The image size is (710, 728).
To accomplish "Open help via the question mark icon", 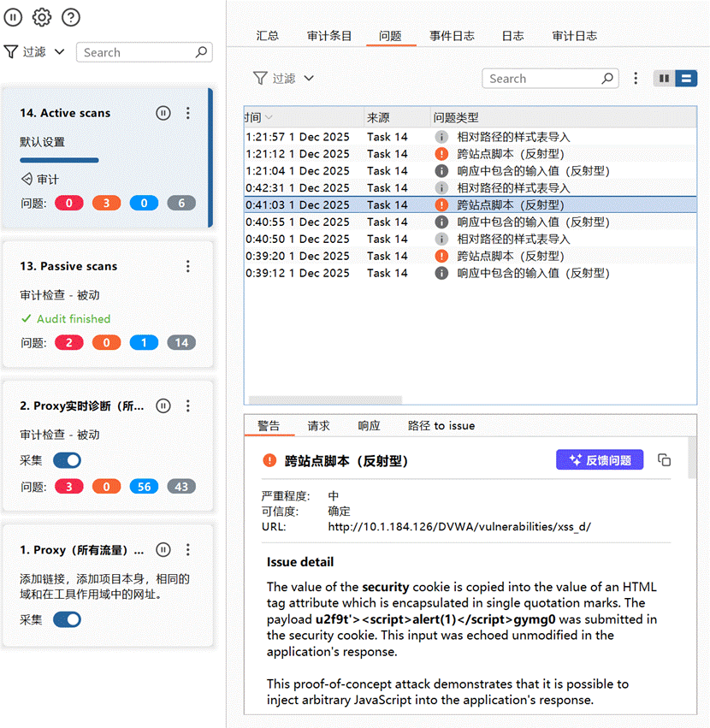I will click(71, 18).
